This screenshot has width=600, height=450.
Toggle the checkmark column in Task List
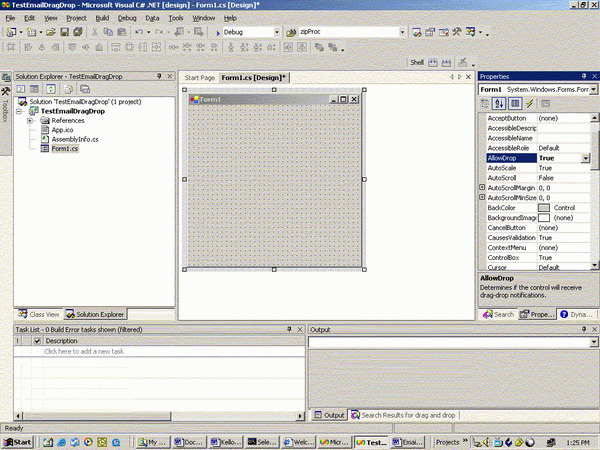(x=37, y=341)
